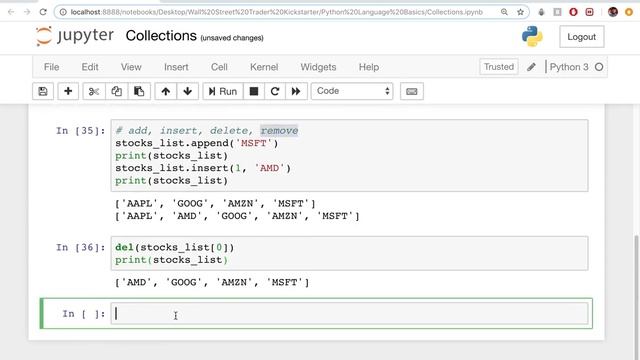
Task: Click the site info icon before localhost
Action: tap(63, 12)
